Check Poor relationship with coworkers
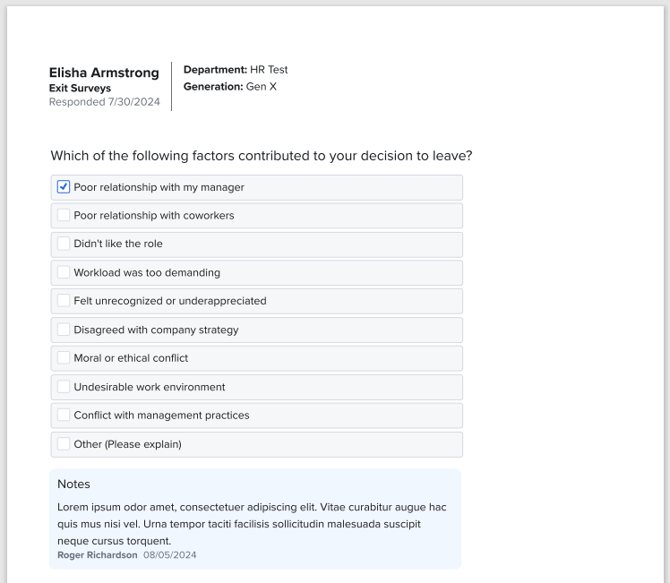This screenshot has width=670, height=583. [x=63, y=215]
